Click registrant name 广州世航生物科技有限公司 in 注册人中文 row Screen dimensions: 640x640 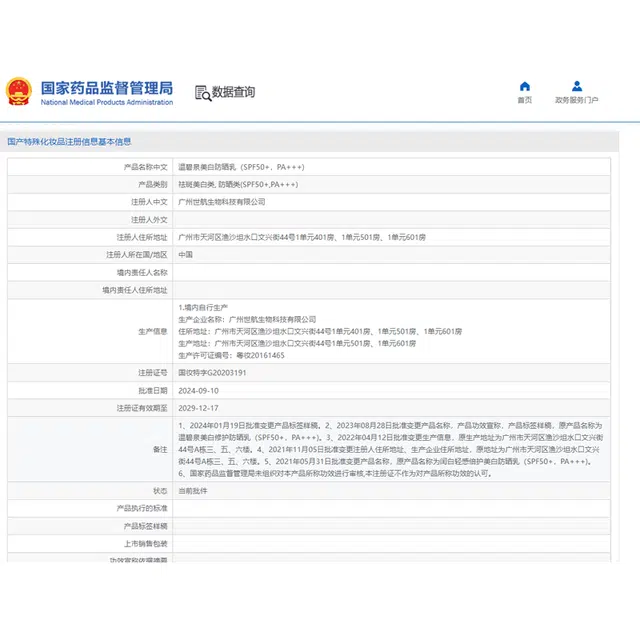click(x=222, y=202)
